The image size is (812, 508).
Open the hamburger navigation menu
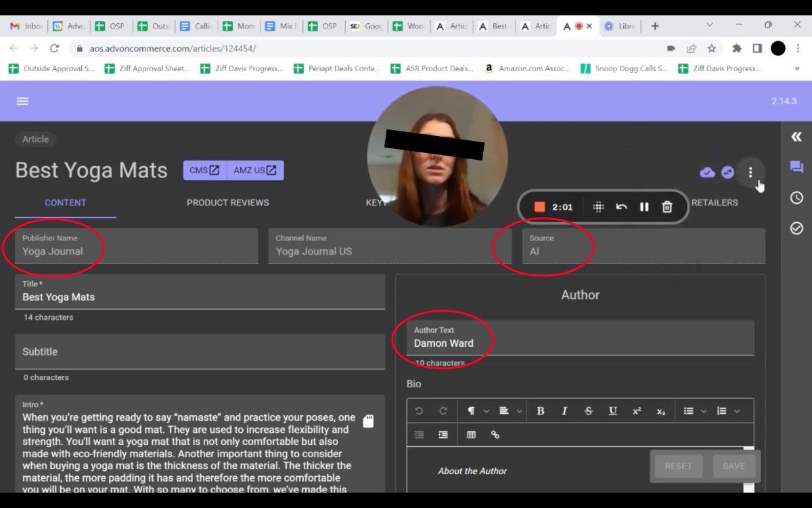[22, 101]
